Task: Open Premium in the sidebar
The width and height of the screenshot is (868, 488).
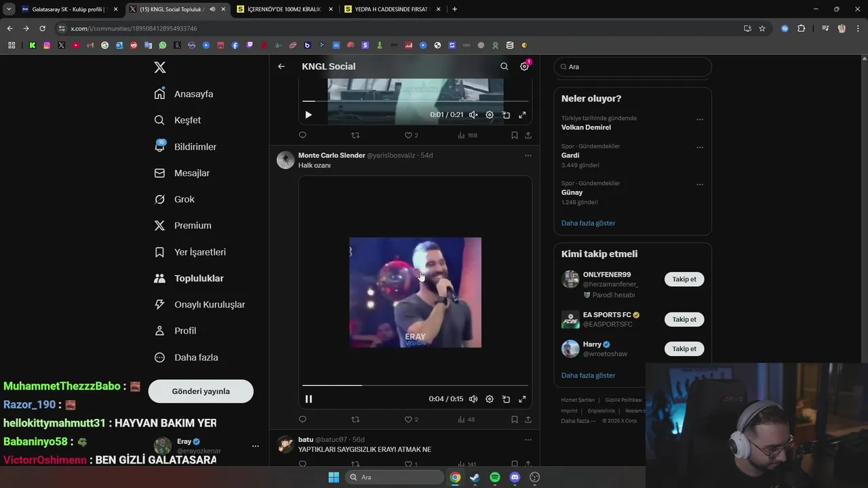Action: [182, 225]
